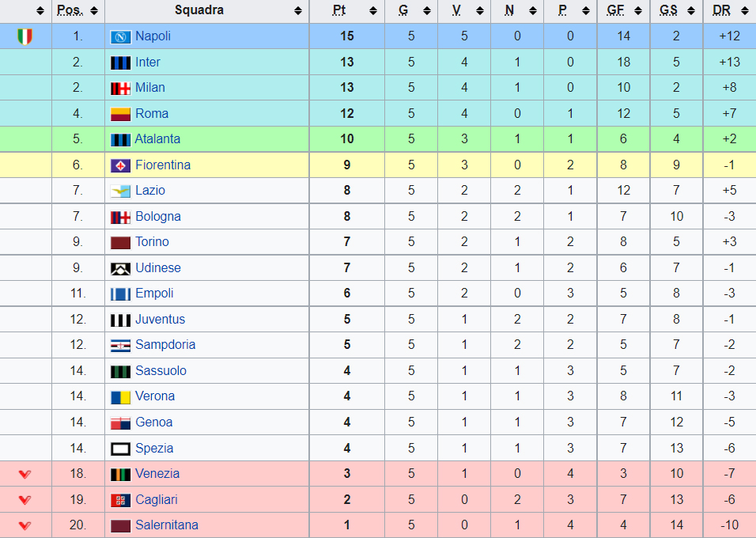Click the Udinese black-white crest icon
This screenshot has width=756, height=538.
pyautogui.click(x=120, y=268)
